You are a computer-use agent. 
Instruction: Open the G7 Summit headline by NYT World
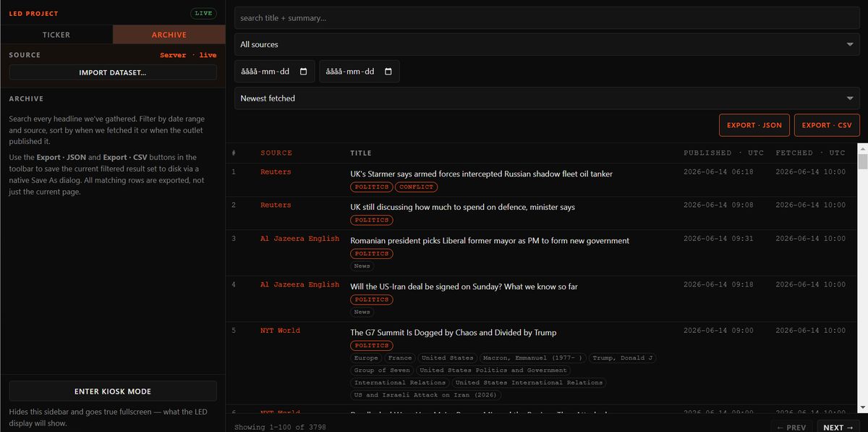(454, 333)
